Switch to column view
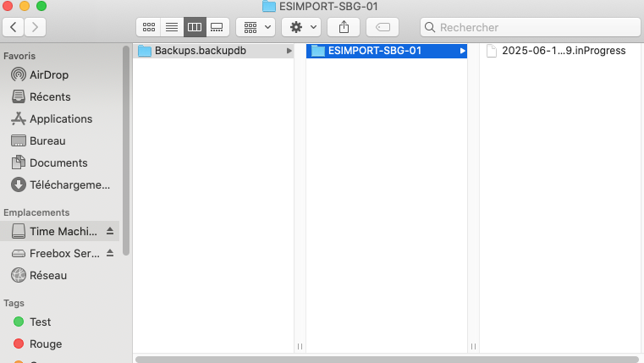This screenshot has width=644, height=363. click(x=195, y=28)
